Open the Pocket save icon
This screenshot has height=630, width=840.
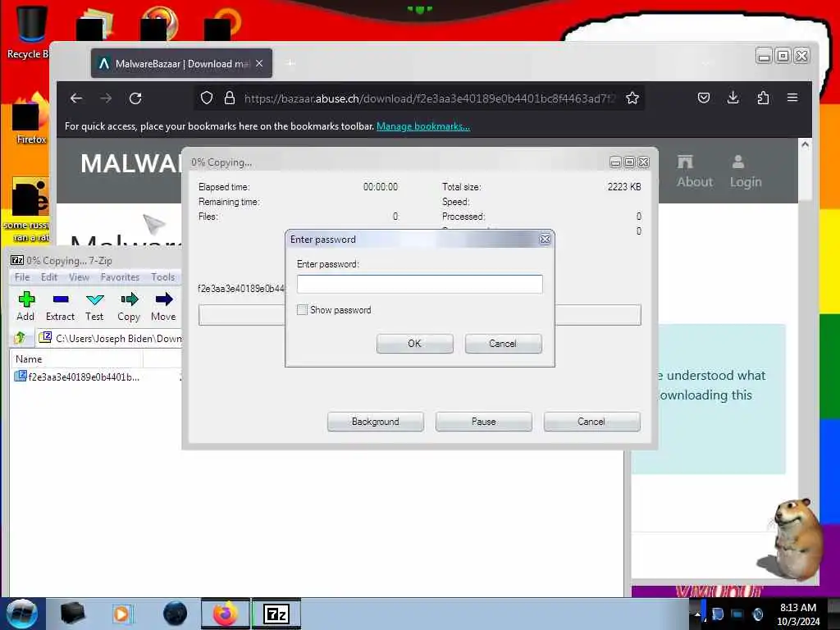[x=704, y=98]
